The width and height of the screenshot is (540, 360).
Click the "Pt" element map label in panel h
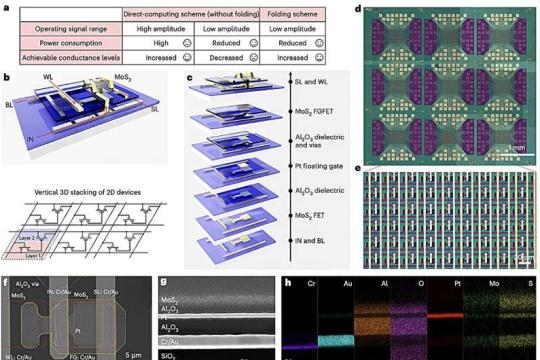pyautogui.click(x=457, y=284)
